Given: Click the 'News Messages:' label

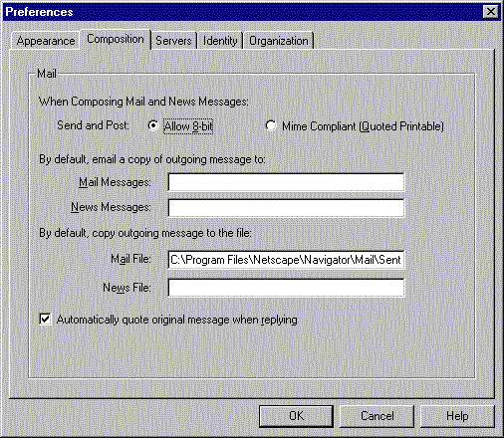Looking at the screenshot, I should pyautogui.click(x=111, y=207).
